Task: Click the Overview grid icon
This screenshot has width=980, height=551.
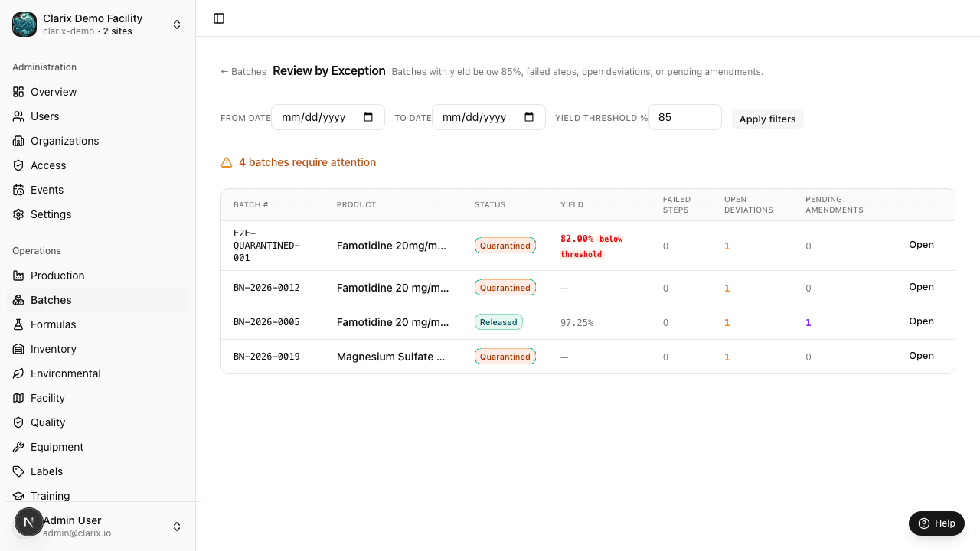Action: pyautogui.click(x=18, y=92)
